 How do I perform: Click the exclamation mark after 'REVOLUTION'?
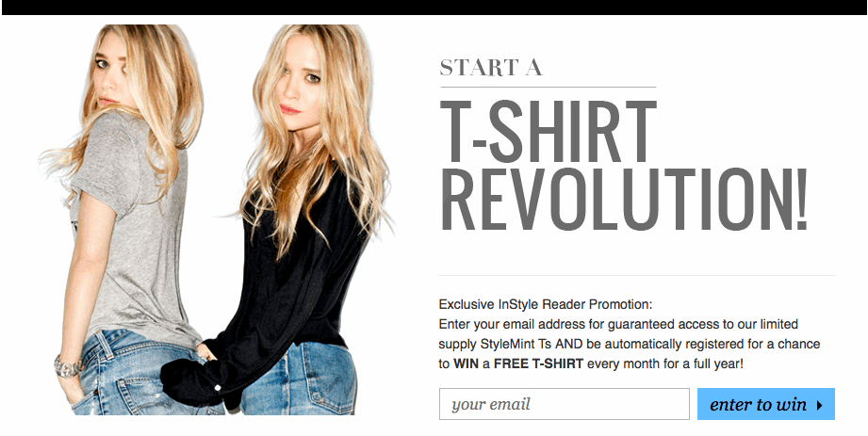click(802, 200)
